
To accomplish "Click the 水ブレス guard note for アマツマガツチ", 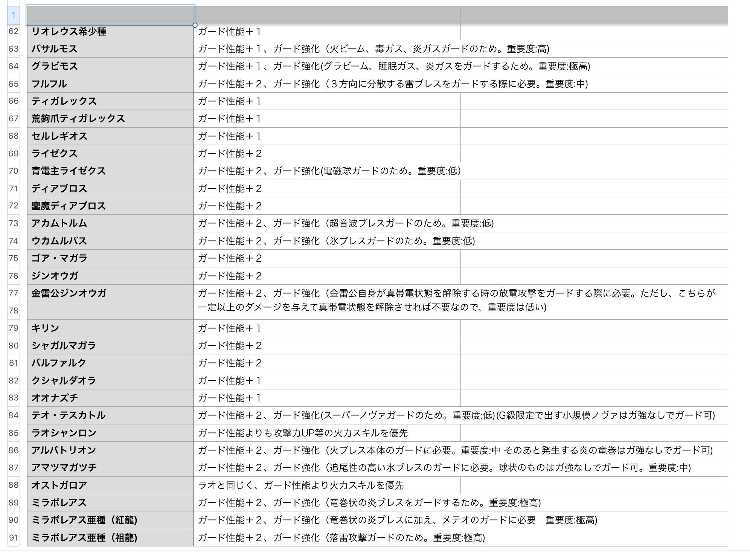I will coord(444,468).
